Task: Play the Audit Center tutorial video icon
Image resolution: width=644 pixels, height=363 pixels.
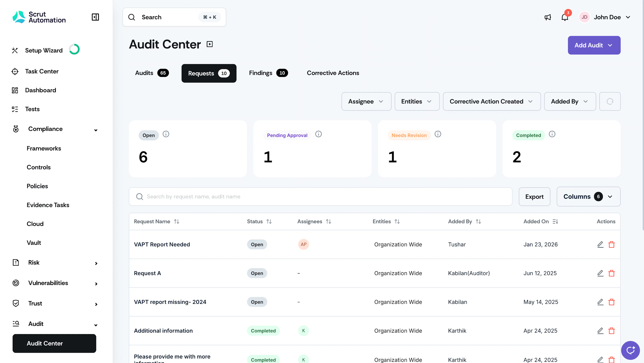Action: pos(209,44)
